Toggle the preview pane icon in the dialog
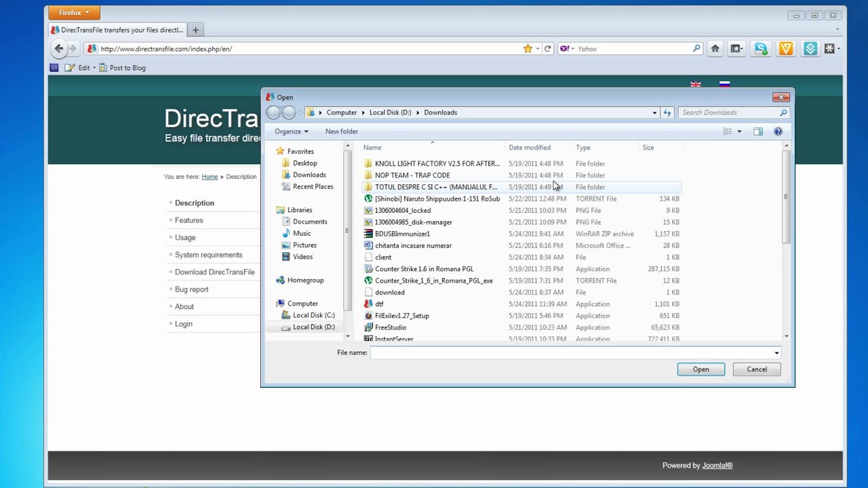 (x=758, y=131)
